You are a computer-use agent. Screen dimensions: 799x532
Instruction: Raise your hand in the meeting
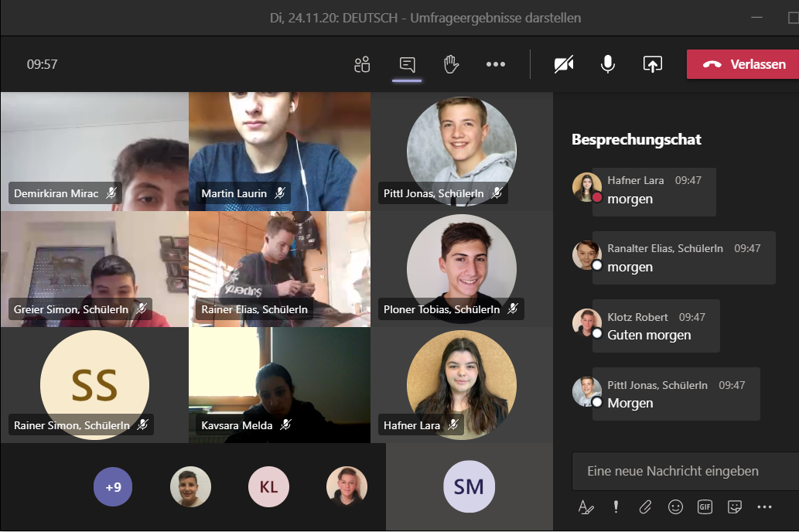[452, 64]
